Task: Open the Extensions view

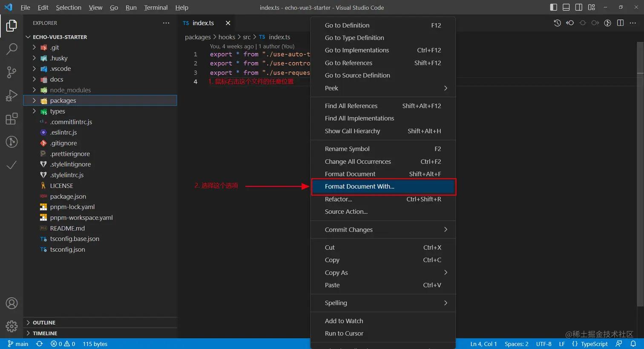Action: pos(11,118)
